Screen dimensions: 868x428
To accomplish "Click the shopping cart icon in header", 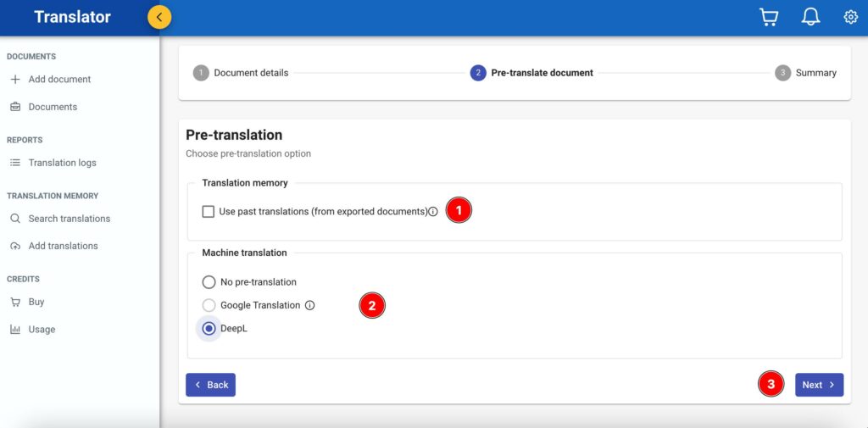I will click(769, 18).
